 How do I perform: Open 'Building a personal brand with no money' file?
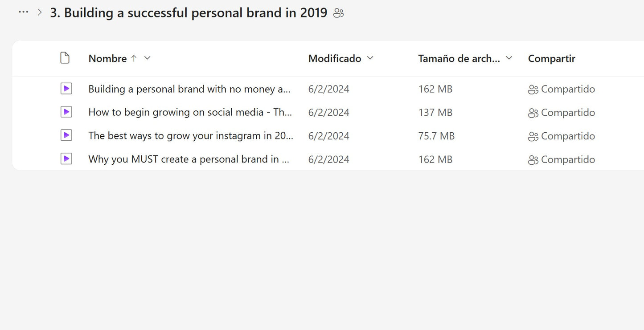pyautogui.click(x=189, y=89)
